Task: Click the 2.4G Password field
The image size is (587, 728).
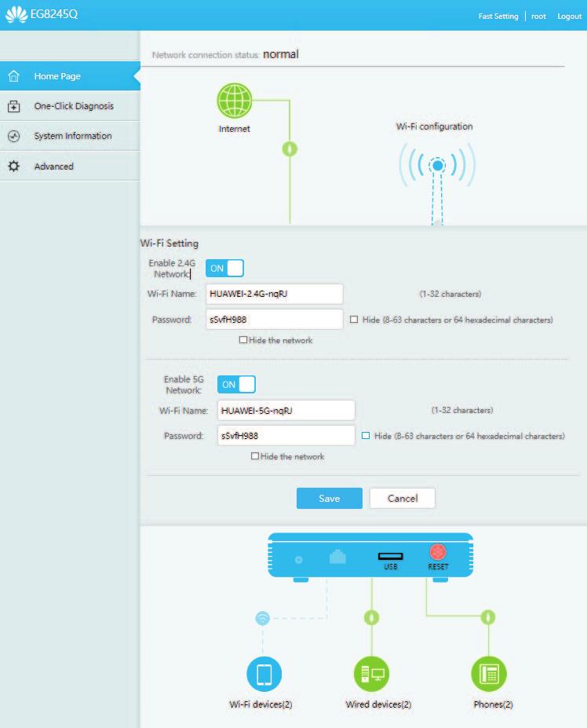Action: (275, 320)
